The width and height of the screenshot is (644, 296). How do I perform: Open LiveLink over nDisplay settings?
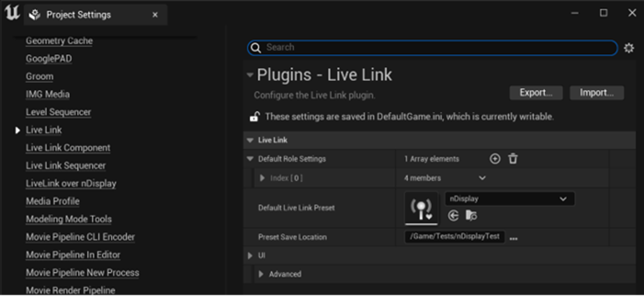click(x=71, y=183)
